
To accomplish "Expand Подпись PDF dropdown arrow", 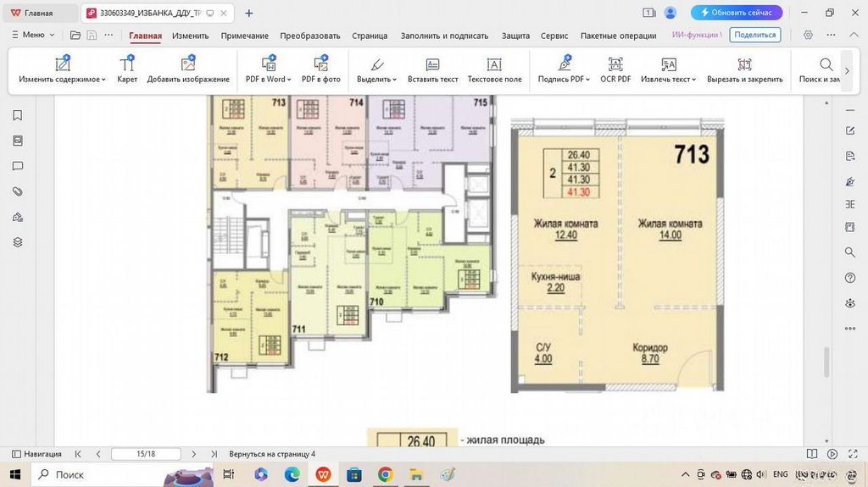I will point(588,80).
